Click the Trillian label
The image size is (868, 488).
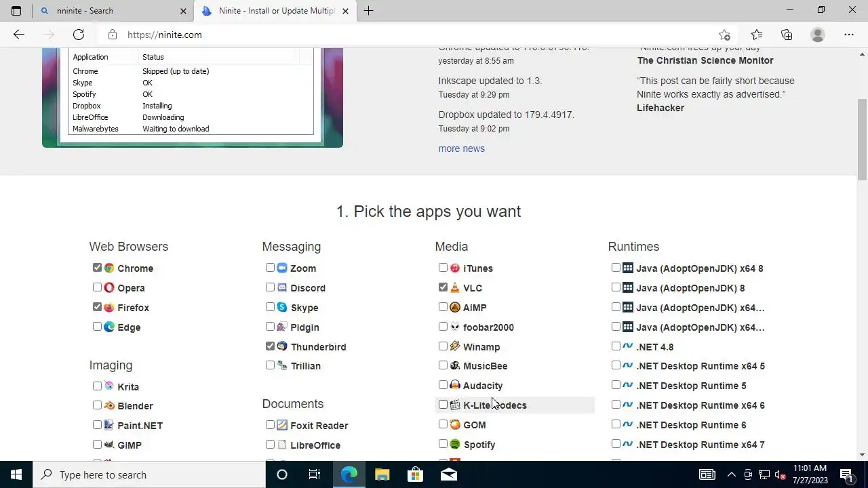(x=305, y=366)
